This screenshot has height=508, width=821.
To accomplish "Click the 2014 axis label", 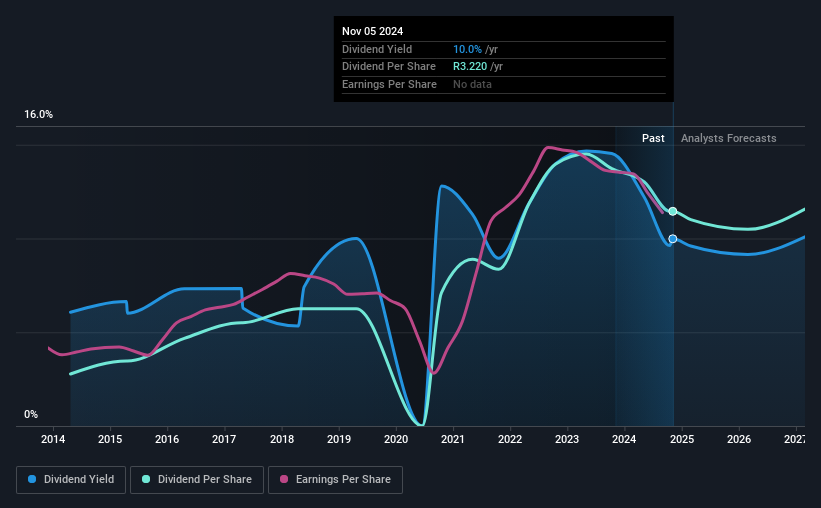I will click(53, 439).
